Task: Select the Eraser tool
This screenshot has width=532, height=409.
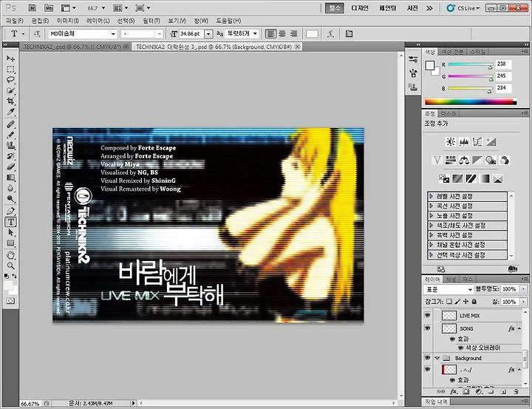Action: pos(10,167)
